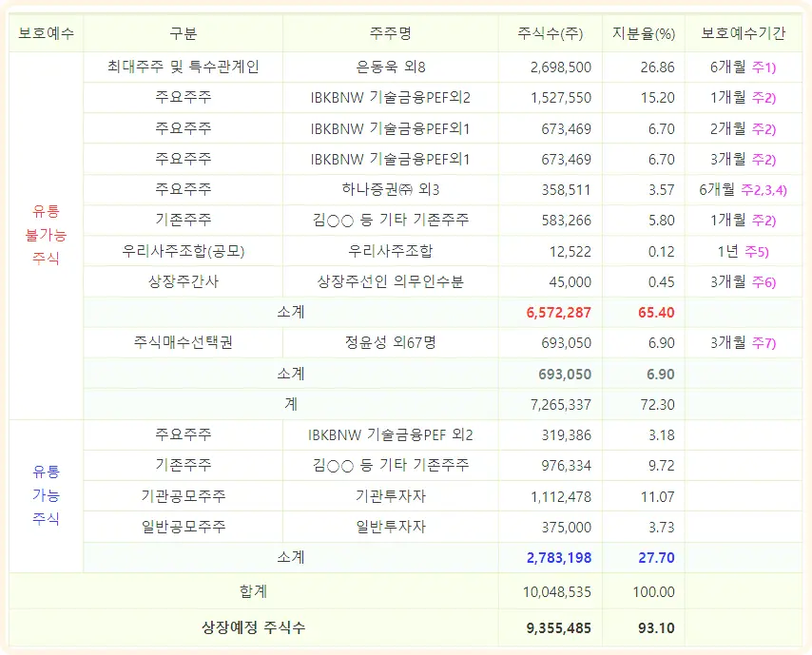
Task: Click the 기관투자자 shareholder cell
Action: tap(391, 494)
